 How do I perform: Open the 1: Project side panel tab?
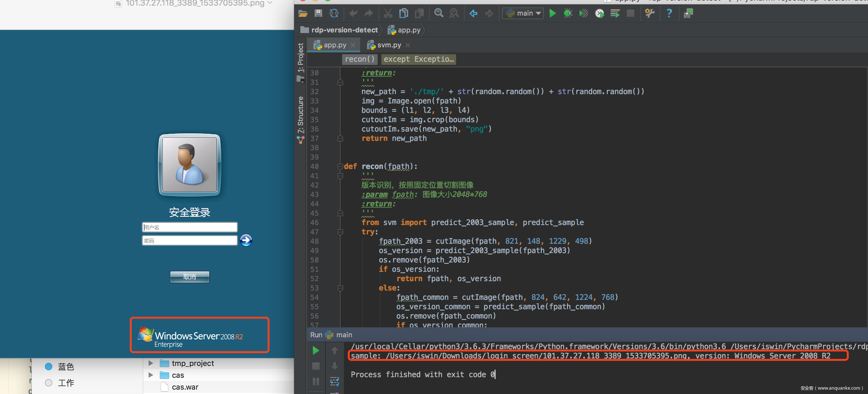click(x=301, y=57)
